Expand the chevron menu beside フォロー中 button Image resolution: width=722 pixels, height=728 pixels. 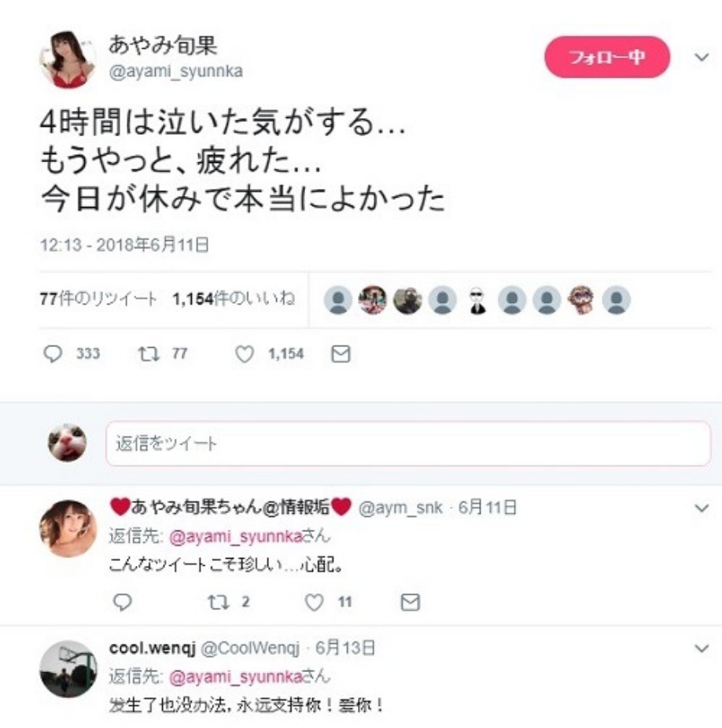(701, 57)
